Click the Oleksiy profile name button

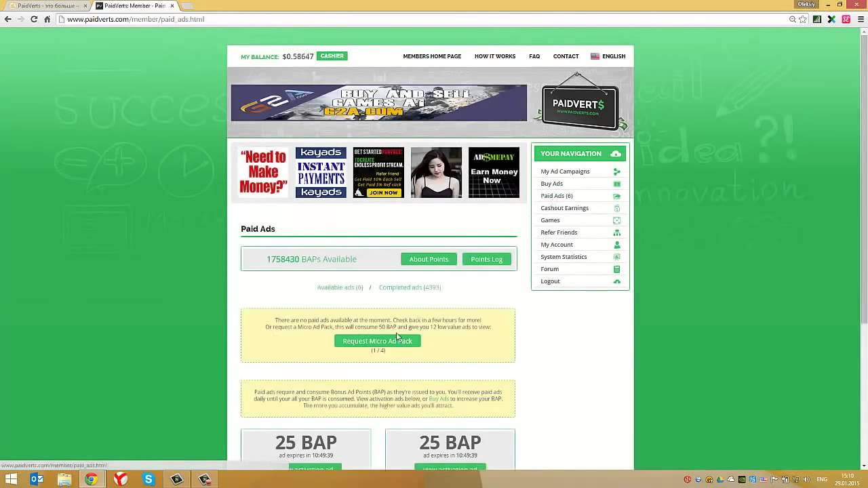(806, 4)
